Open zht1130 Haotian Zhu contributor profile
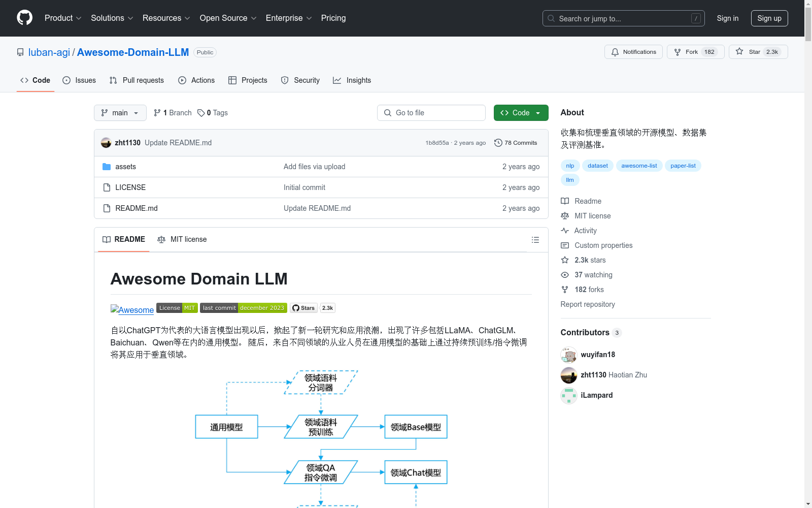 (x=614, y=375)
